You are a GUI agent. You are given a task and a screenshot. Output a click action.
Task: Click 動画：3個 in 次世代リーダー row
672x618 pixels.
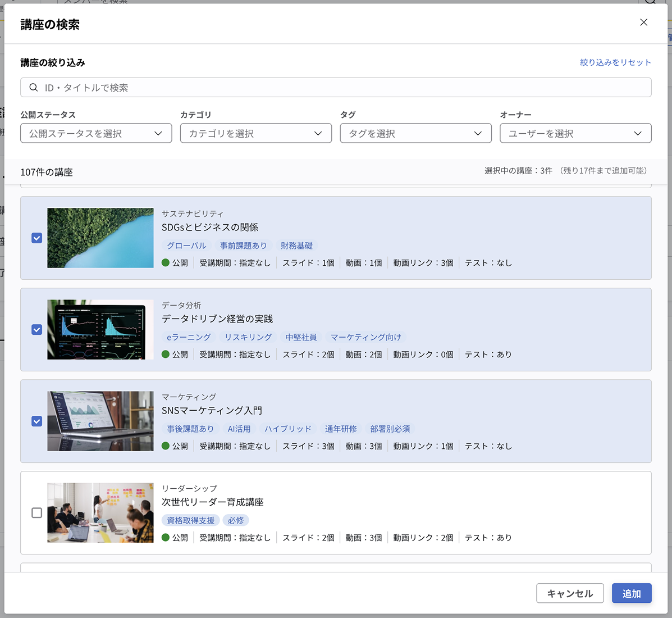pyautogui.click(x=364, y=538)
